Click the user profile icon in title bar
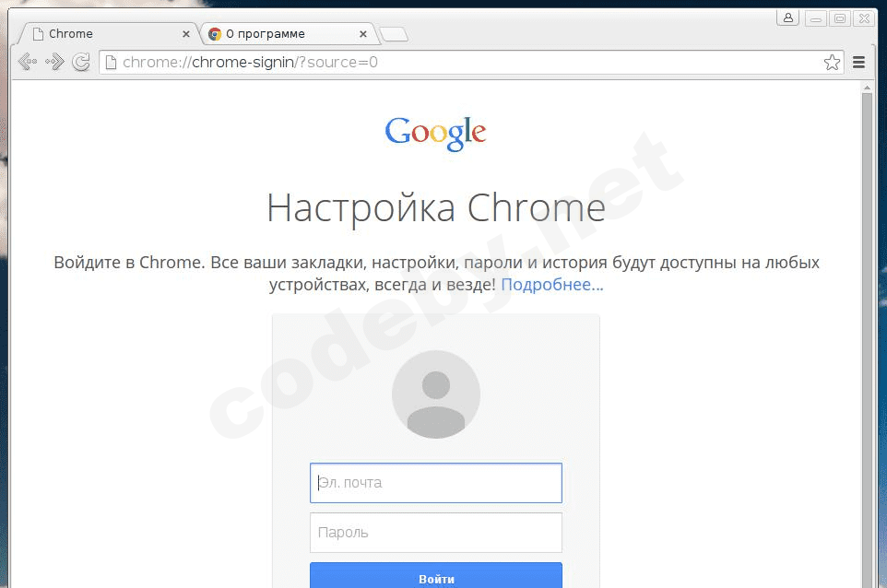 click(787, 18)
